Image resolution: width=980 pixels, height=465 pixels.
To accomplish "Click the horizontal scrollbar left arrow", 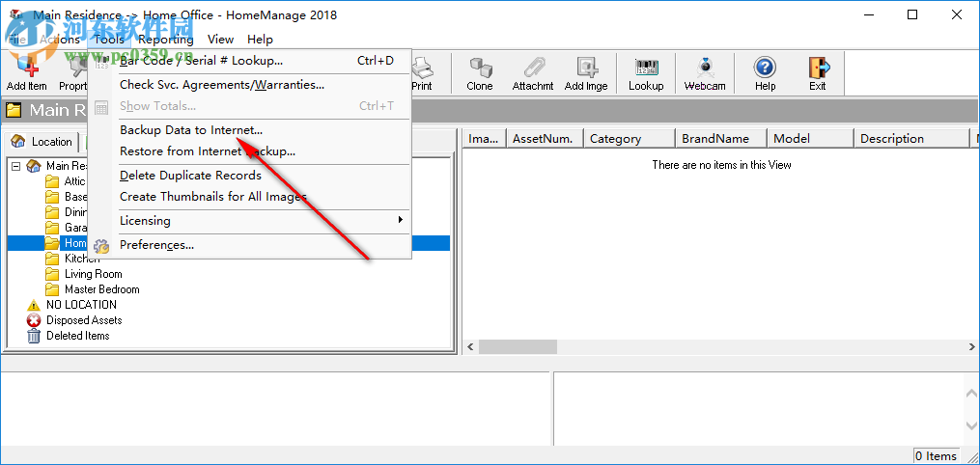I will click(x=470, y=346).
